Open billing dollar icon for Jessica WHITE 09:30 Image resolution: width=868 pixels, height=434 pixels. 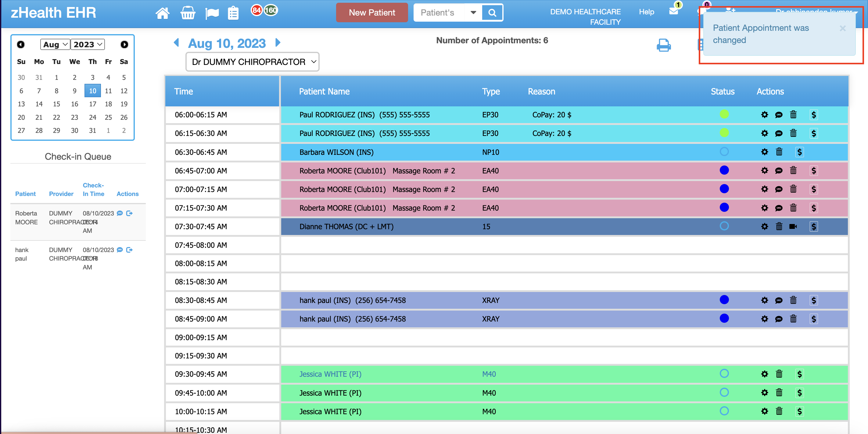click(x=799, y=374)
